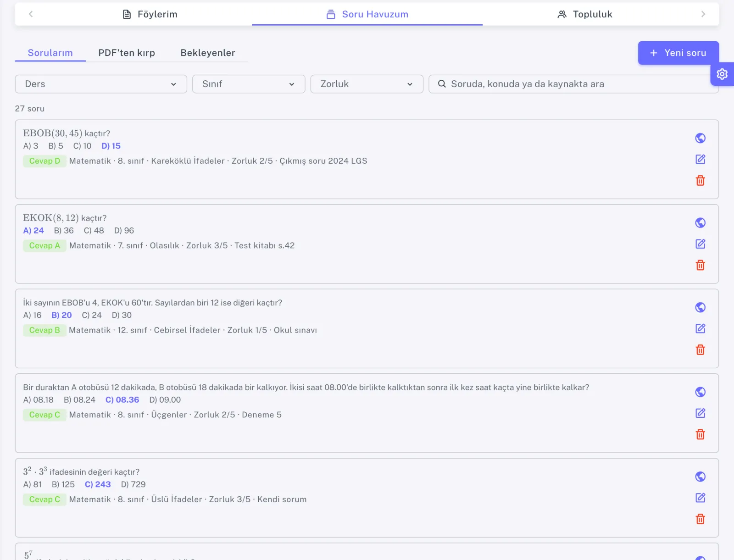Delete the 'ifadesinin değeri kaçtır' question
The image size is (734, 560).
coord(700,519)
